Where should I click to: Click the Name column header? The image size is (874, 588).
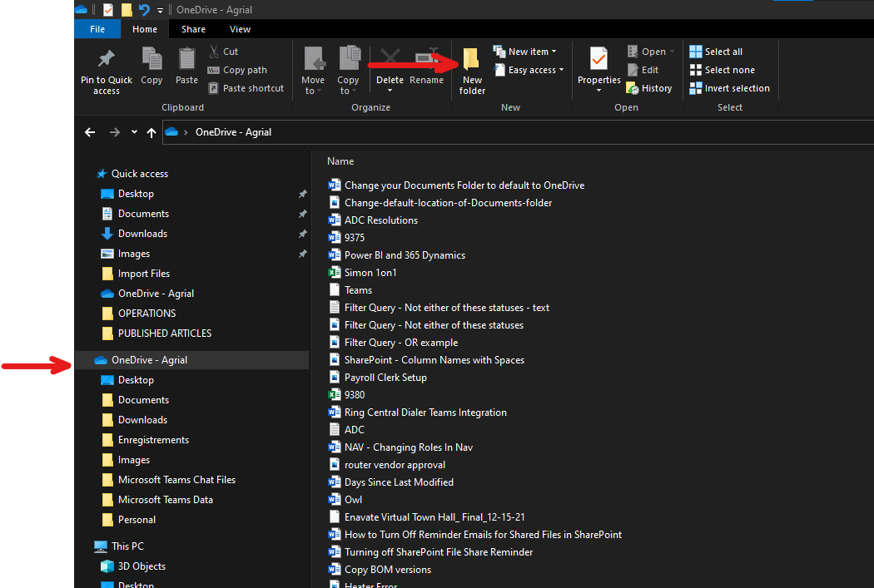pos(340,161)
